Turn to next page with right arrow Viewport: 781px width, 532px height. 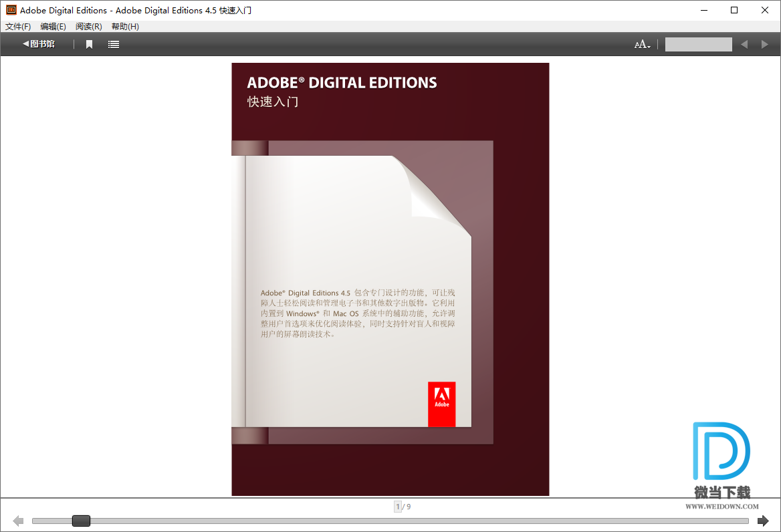762,521
